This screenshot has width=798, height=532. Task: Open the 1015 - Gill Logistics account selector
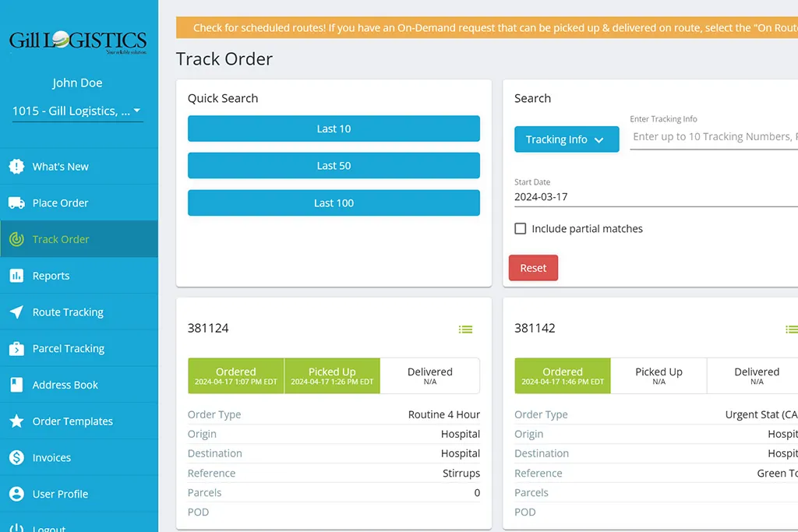tap(77, 111)
